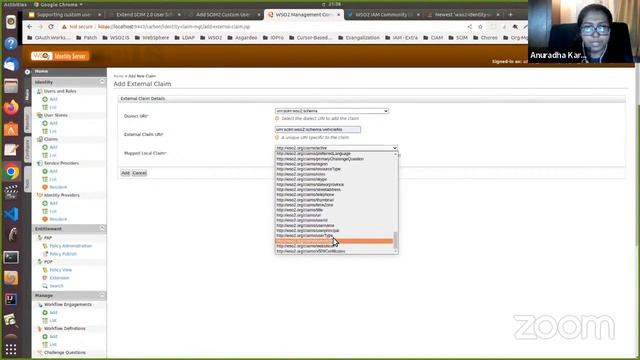Bookmark this page with the star icon

[480, 27]
